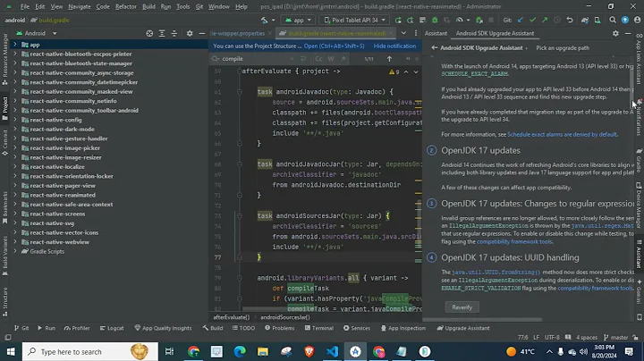Expand the Gradle Scripts node
This screenshot has height=361, width=644.
point(15,251)
